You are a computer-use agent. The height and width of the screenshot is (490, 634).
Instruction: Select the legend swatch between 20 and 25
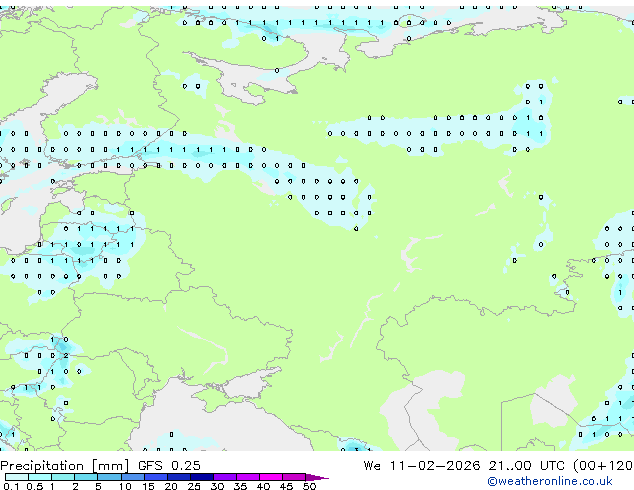point(179,477)
